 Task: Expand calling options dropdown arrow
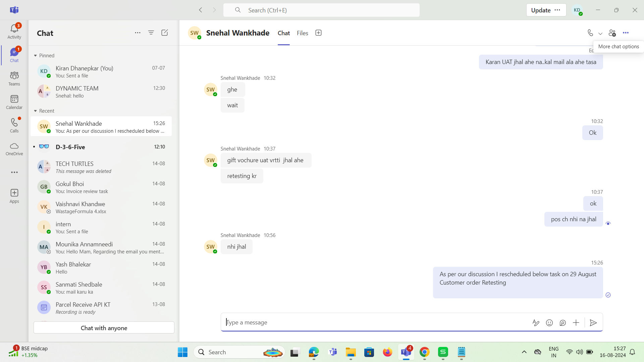point(600,33)
